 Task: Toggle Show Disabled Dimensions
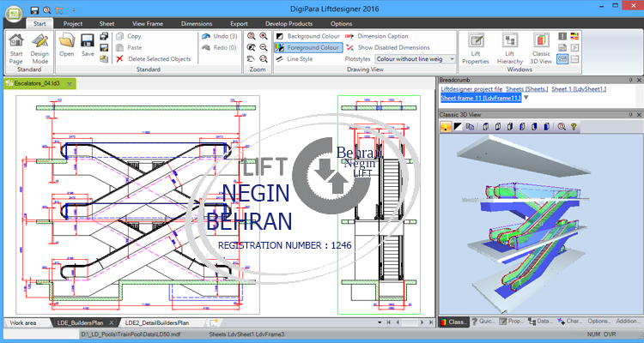(x=388, y=48)
